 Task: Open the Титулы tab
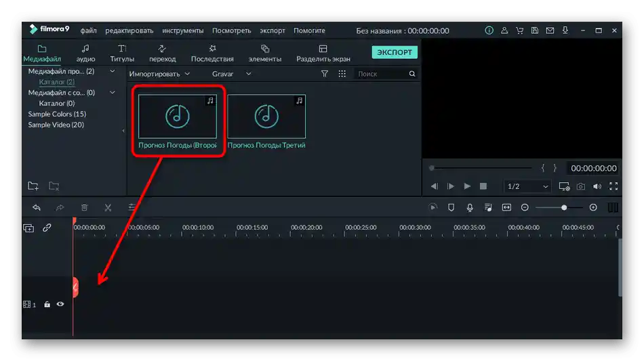tap(122, 54)
